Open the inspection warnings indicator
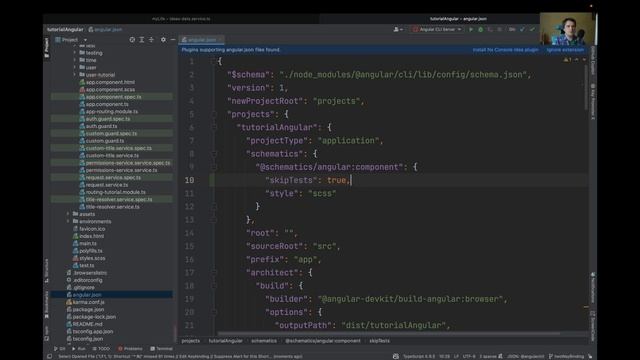This screenshot has height=360, width=640. pyautogui.click(x=567, y=60)
